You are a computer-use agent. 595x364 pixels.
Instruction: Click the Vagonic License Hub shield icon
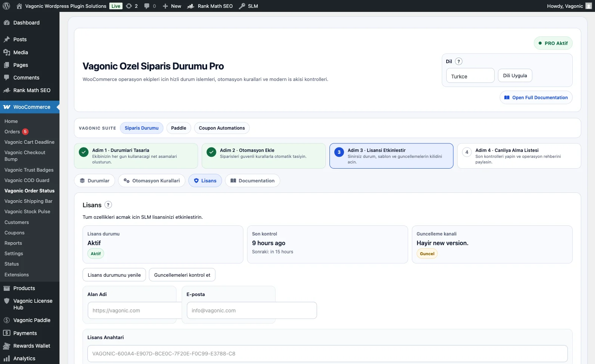click(x=7, y=301)
